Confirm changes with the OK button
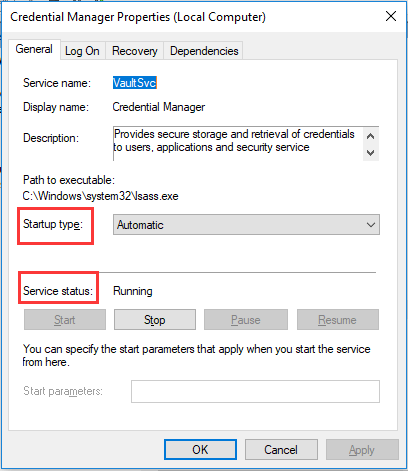The image size is (408, 471). pyautogui.click(x=200, y=450)
